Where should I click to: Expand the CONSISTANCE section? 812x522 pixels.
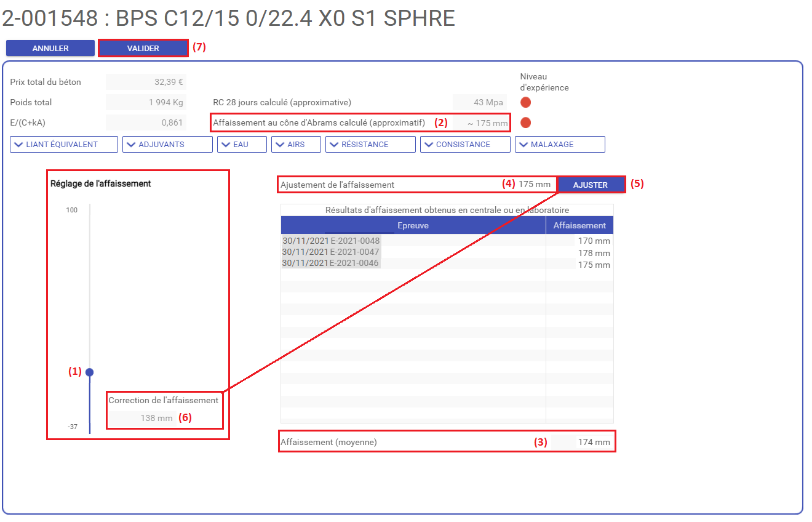click(465, 144)
